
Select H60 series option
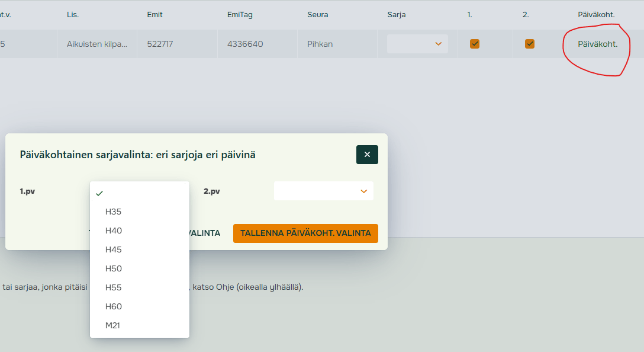pos(114,306)
